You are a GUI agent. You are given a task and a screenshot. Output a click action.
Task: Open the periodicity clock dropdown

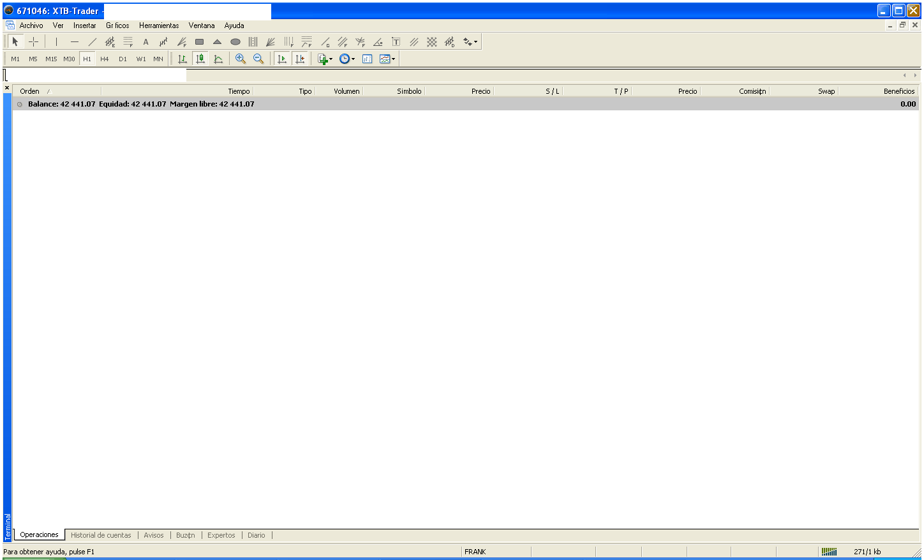(x=353, y=59)
